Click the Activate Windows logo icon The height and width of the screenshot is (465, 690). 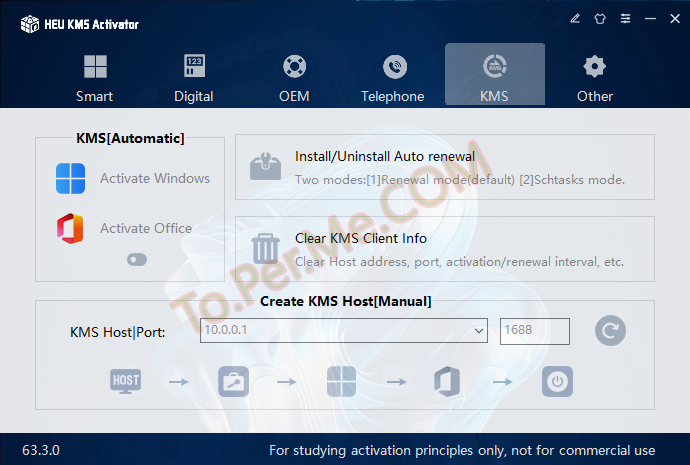71,179
